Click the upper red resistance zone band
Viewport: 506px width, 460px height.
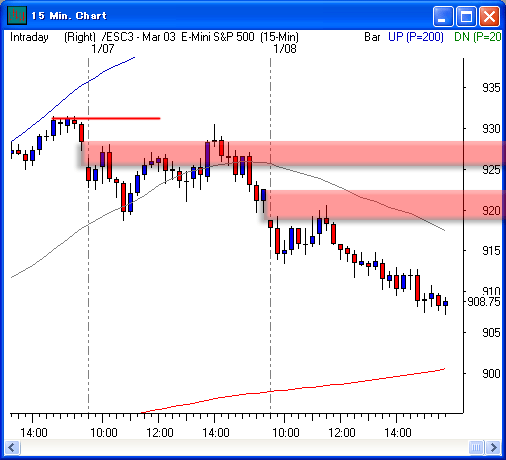click(x=293, y=153)
